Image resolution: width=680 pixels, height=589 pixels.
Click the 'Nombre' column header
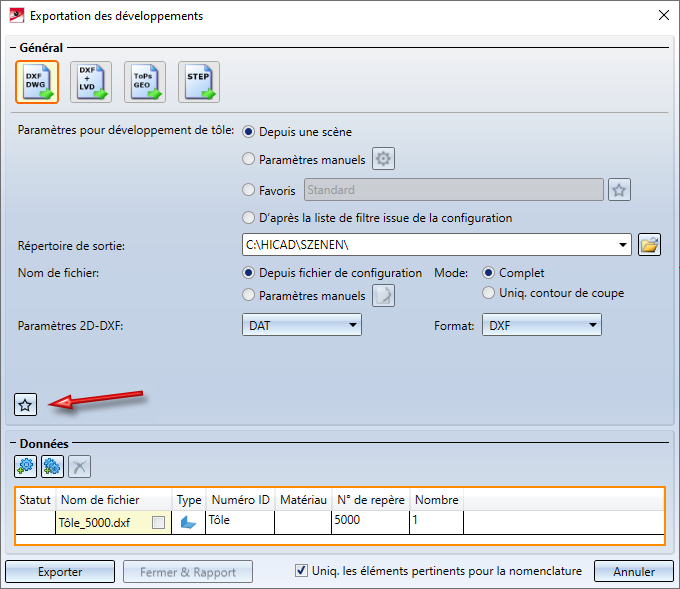437,500
